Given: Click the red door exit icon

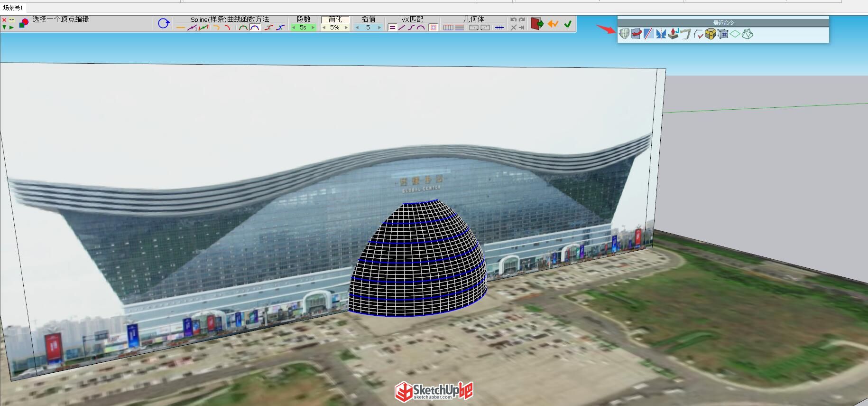Looking at the screenshot, I should 537,24.
